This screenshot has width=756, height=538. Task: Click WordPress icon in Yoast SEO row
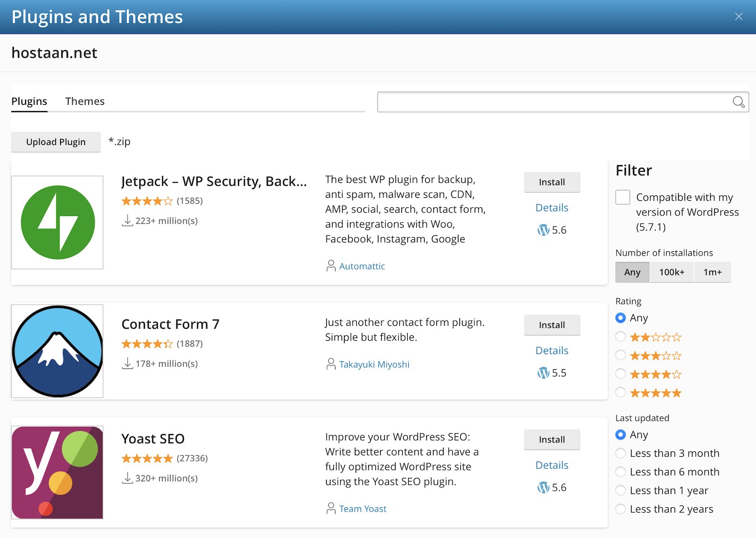pos(543,487)
